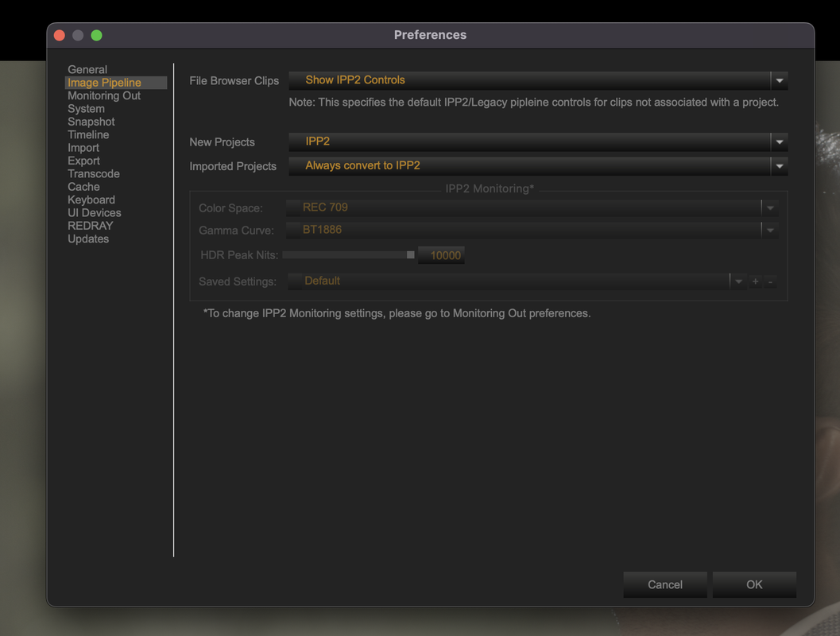Open the General preferences section

[87, 70]
